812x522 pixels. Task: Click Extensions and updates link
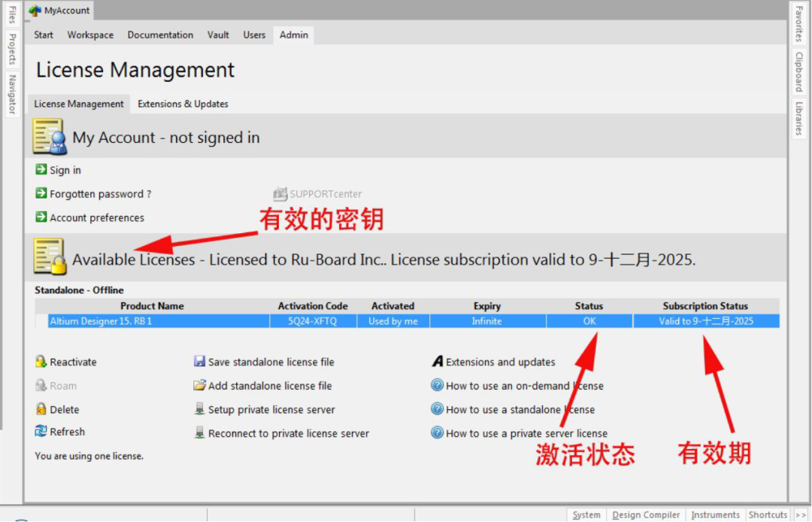tap(500, 362)
